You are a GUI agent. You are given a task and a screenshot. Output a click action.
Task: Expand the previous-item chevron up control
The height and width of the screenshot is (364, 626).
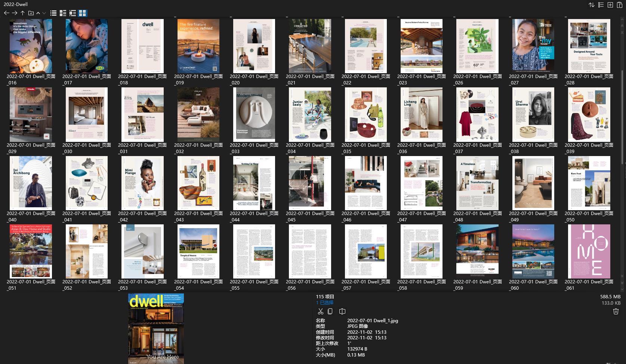point(38,13)
